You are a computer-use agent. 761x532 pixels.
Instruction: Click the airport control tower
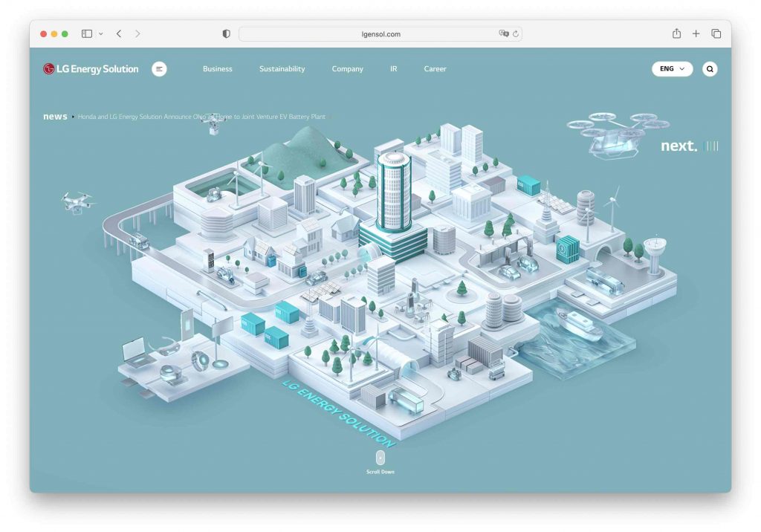coord(654,255)
